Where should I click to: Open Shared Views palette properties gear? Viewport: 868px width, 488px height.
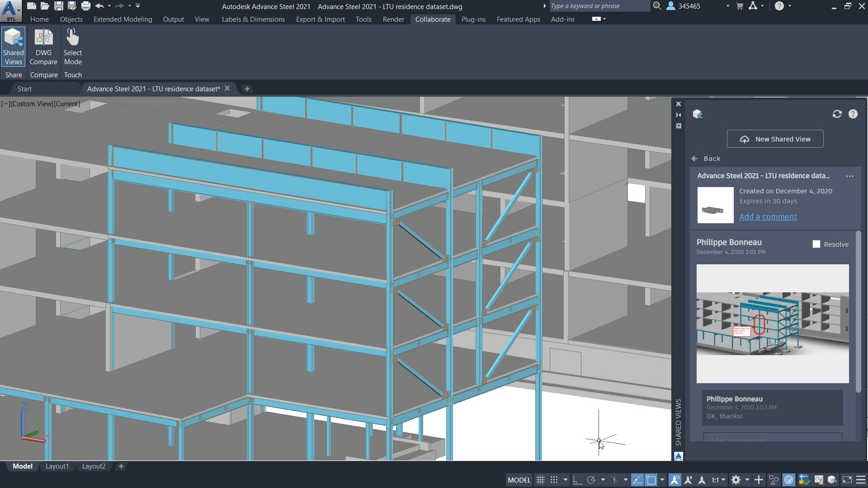point(678,126)
